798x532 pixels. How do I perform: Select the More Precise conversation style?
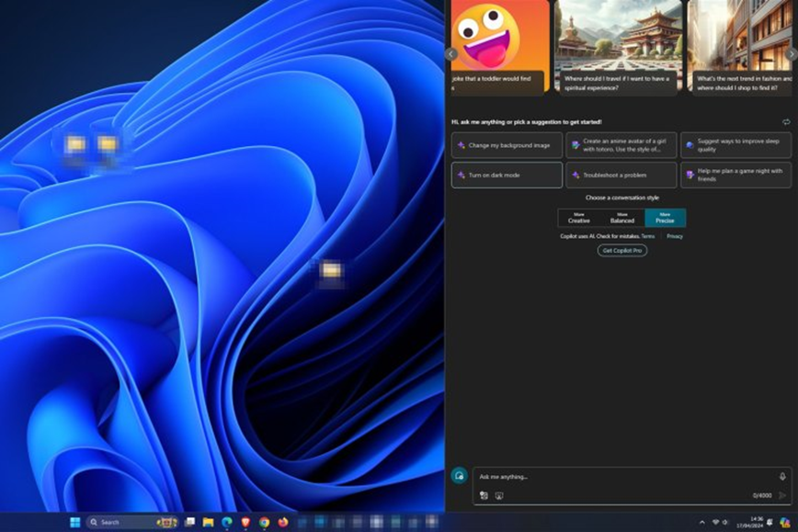coord(665,218)
